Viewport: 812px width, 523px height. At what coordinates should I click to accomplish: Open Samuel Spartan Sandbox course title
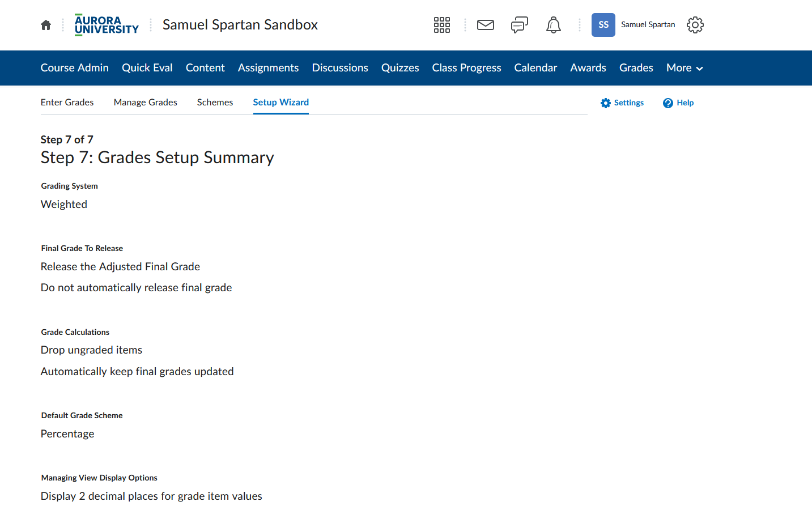pos(240,25)
